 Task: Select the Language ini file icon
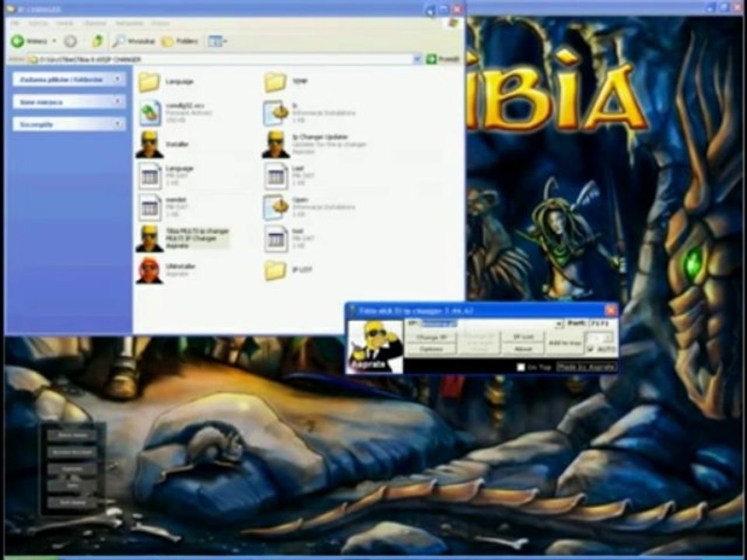click(149, 176)
